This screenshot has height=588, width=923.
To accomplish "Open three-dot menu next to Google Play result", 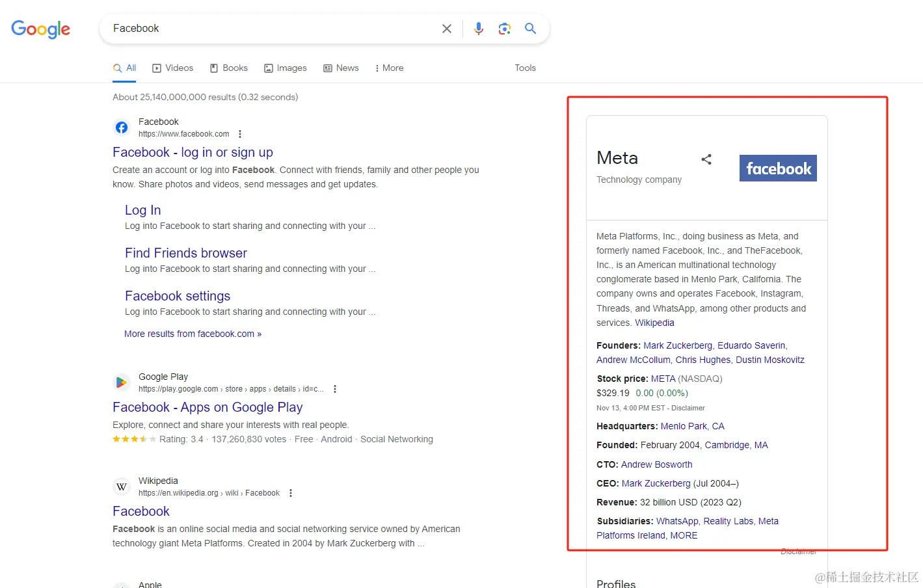I will (x=335, y=389).
